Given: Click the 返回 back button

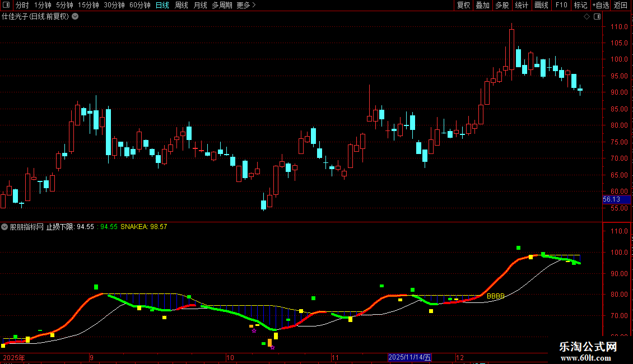Looking at the screenshot, I should tap(621, 5).
